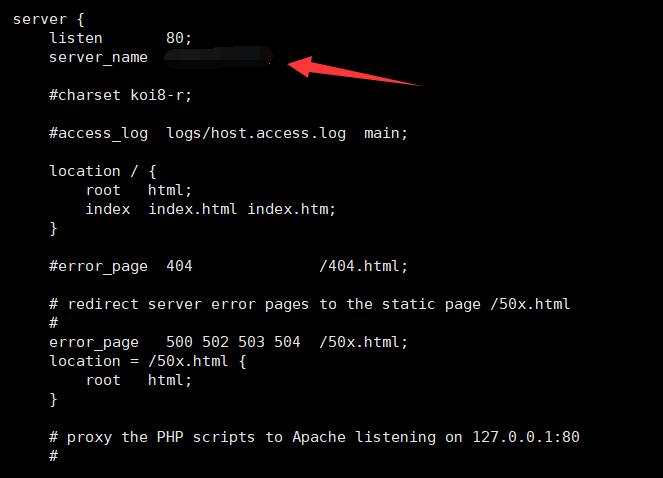Click the '#error_page 404' commented line
Screen dimensions: 663x478
tap(121, 266)
